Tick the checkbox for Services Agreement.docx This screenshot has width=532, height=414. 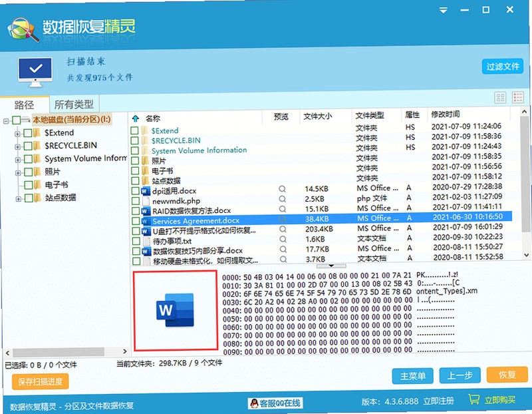tap(136, 221)
